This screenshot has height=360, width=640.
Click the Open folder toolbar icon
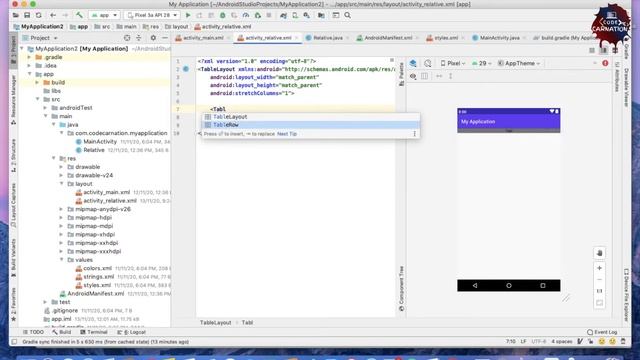(16, 15)
